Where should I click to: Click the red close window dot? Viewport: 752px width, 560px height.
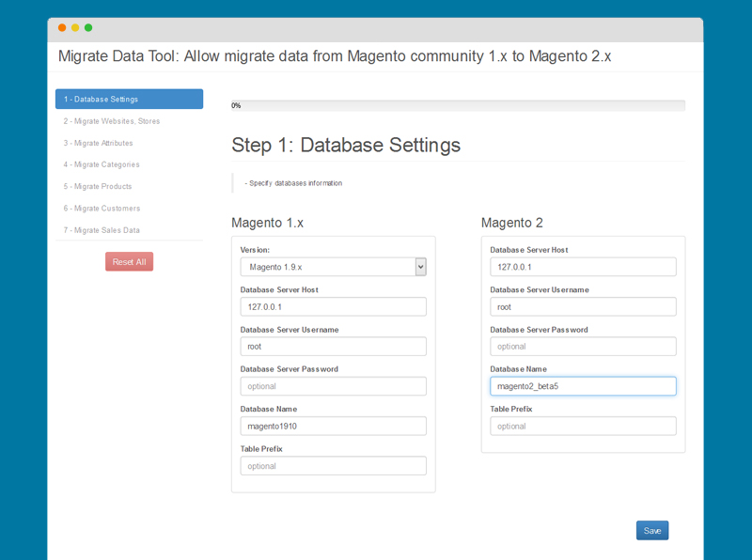[62, 28]
